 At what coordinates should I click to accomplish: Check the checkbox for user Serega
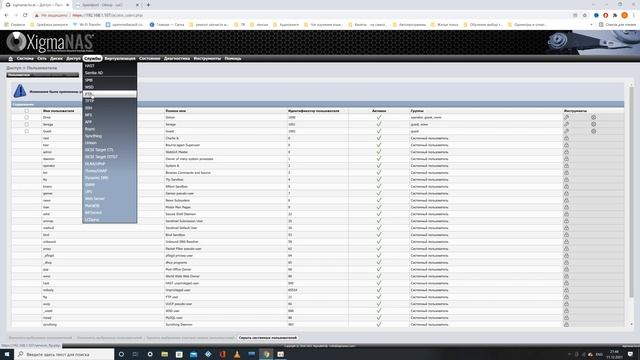[27, 124]
